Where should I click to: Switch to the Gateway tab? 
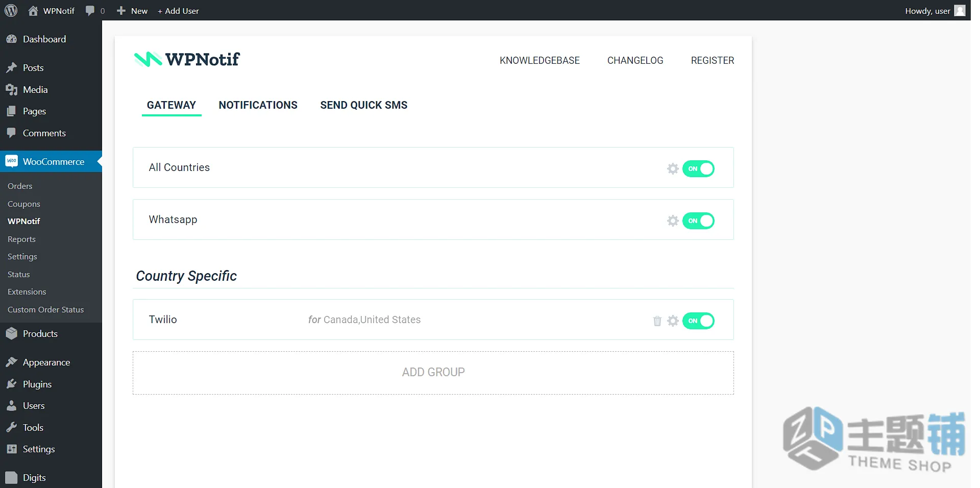pos(171,105)
